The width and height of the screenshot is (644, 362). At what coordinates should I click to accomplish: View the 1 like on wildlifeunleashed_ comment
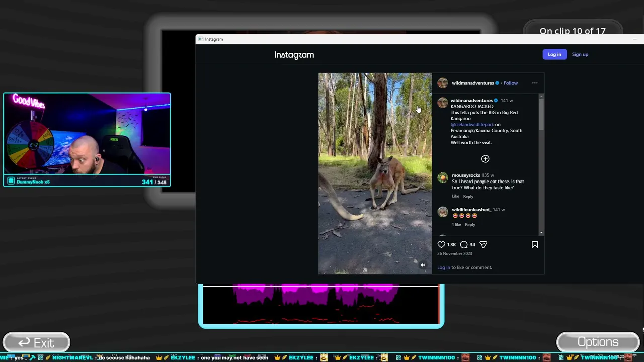point(456,225)
